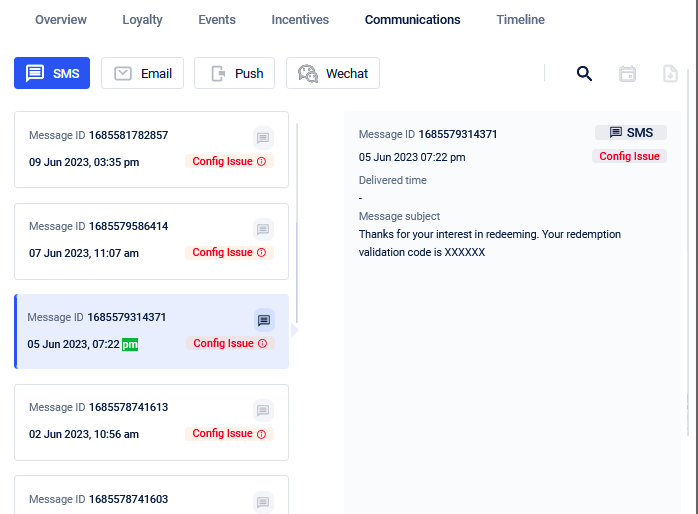Click message icon on card 1685579586414
Screen dimensions: 698x514
point(263,229)
